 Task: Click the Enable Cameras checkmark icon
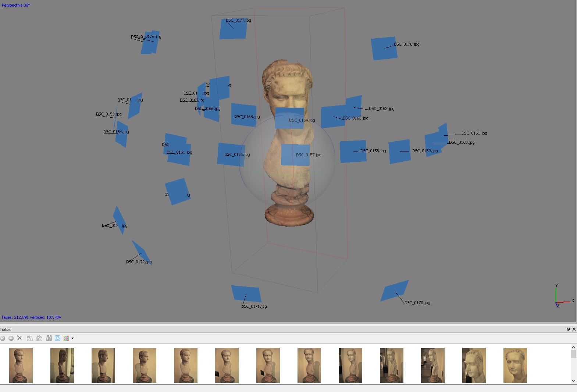(x=3, y=338)
